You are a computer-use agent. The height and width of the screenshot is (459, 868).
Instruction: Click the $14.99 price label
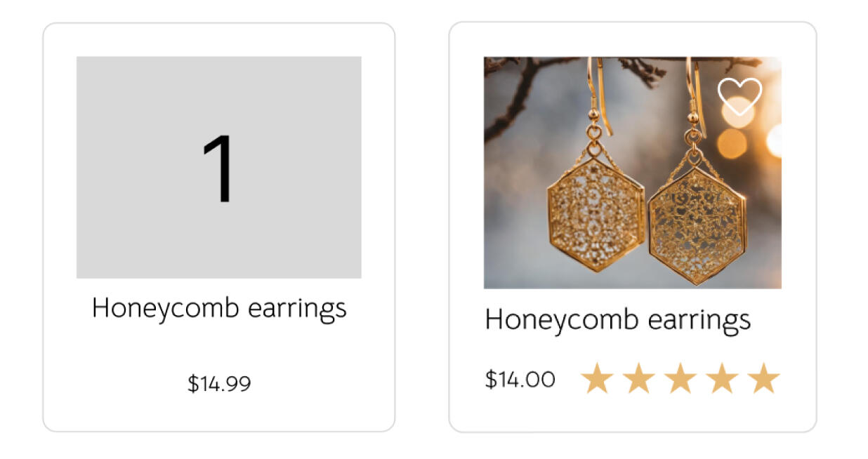point(218,382)
